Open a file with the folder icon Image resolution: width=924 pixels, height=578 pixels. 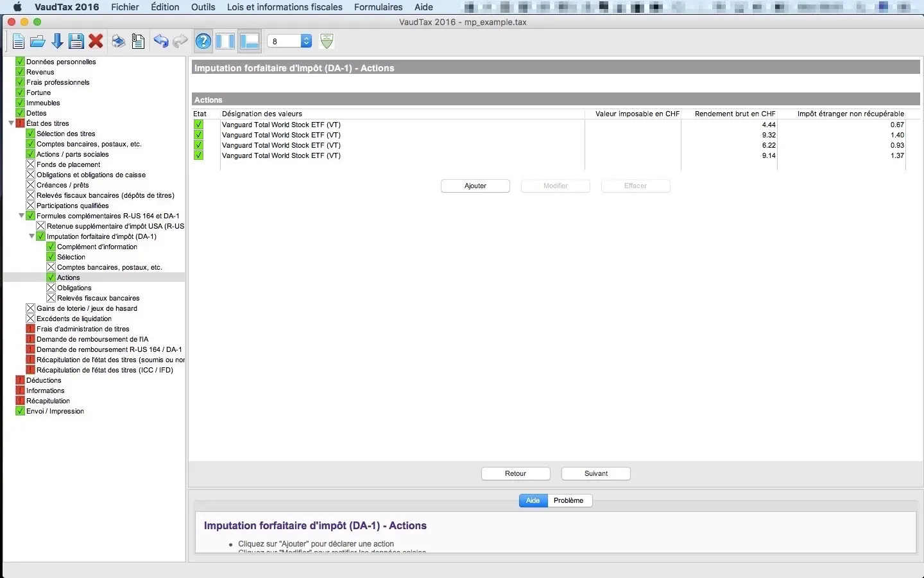pyautogui.click(x=38, y=42)
